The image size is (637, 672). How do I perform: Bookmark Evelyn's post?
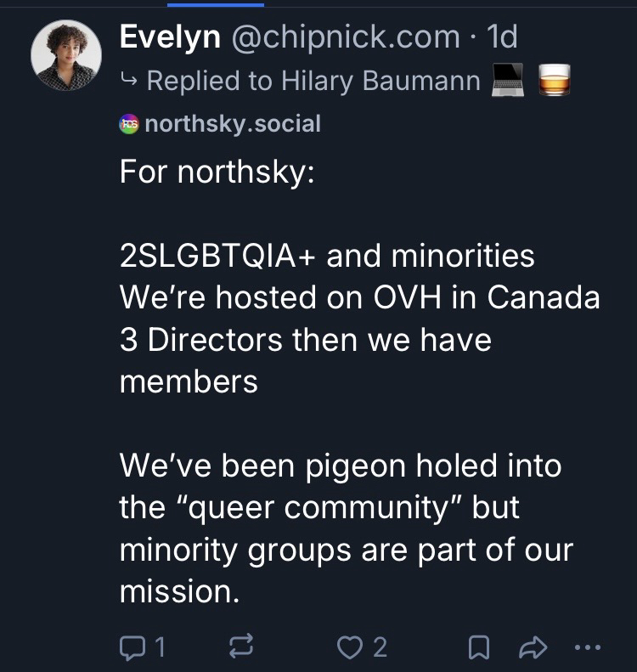point(479,647)
